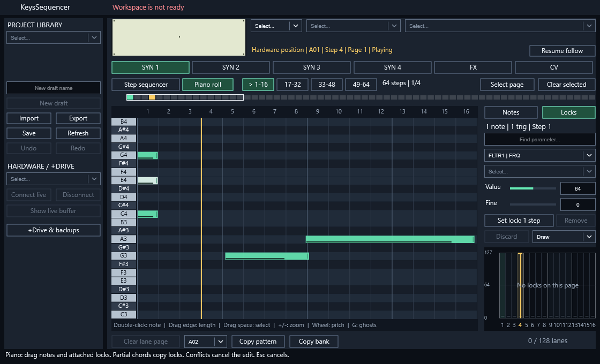Click the XY preview pad
The image size is (600, 364).
click(x=179, y=37)
